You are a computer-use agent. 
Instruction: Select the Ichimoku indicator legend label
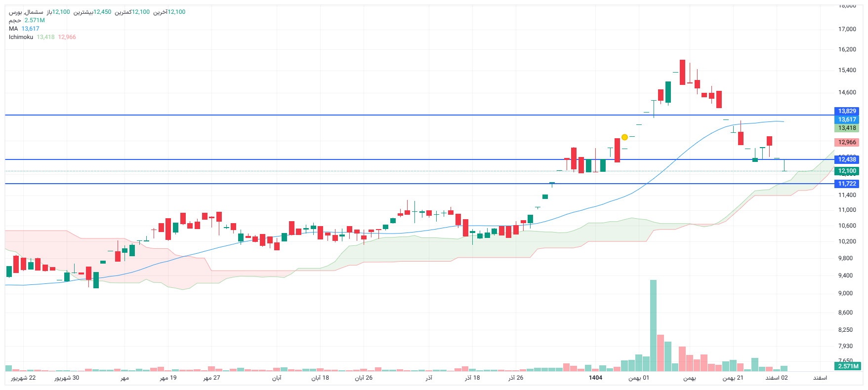point(21,37)
